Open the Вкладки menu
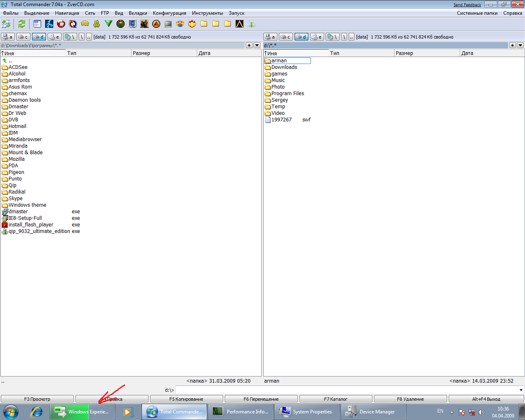Viewport: 525px width, 420px height. tap(138, 13)
